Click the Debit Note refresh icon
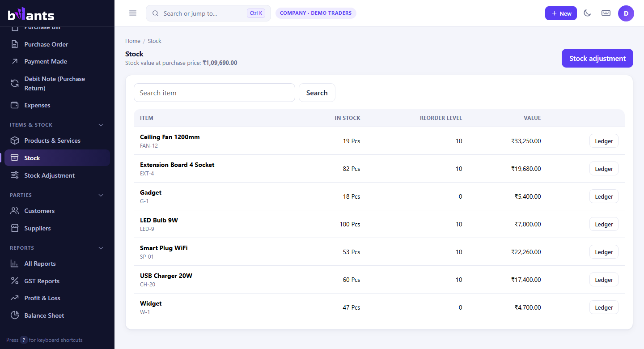The width and height of the screenshot is (644, 349). pos(15,83)
